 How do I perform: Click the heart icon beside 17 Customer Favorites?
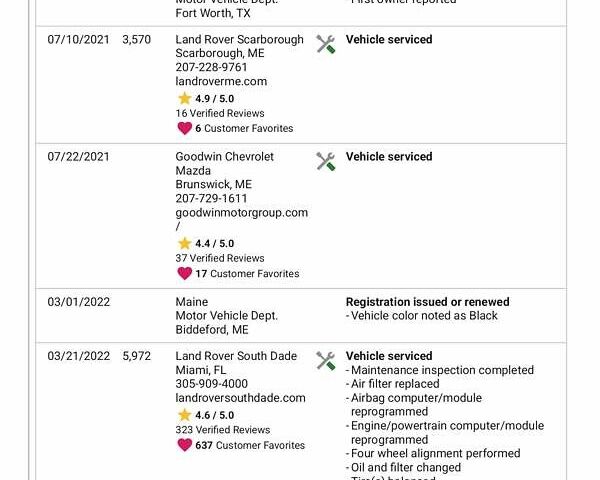pyautogui.click(x=184, y=273)
